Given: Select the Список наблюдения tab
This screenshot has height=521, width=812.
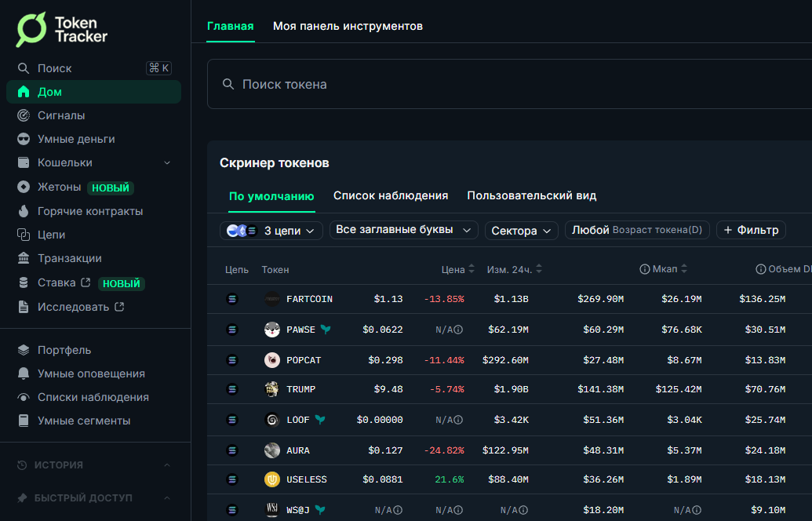Looking at the screenshot, I should pos(391,195).
